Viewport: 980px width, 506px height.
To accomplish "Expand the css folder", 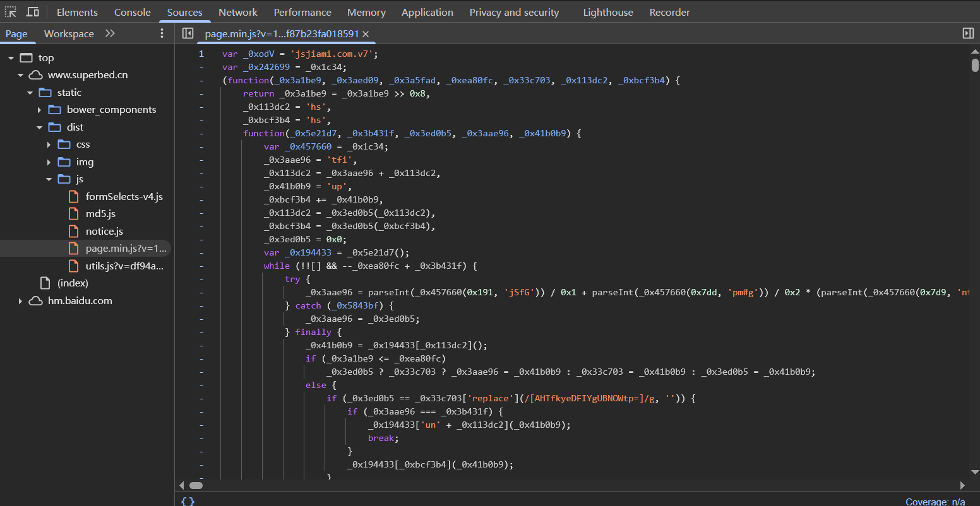I will pyautogui.click(x=49, y=144).
